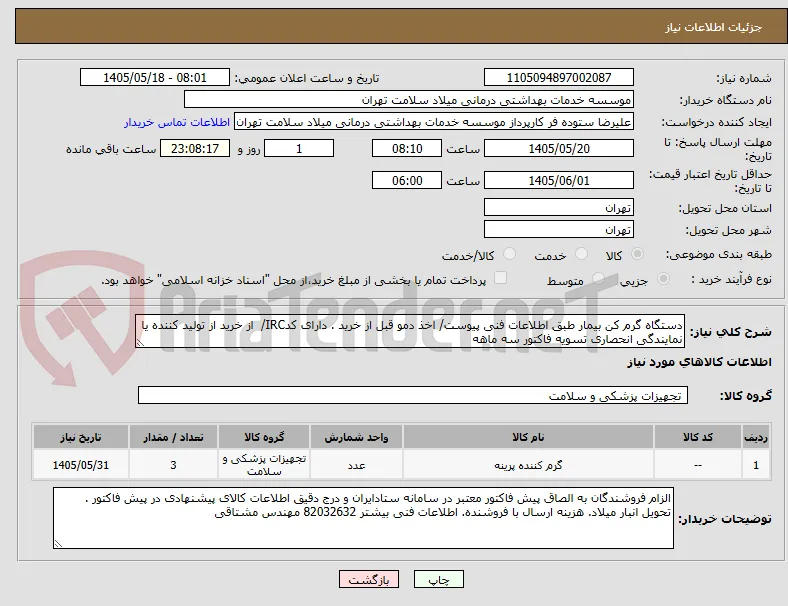The height and width of the screenshot is (606, 788).
Task: Select the متوسط purchase type radio
Action: tap(598, 278)
